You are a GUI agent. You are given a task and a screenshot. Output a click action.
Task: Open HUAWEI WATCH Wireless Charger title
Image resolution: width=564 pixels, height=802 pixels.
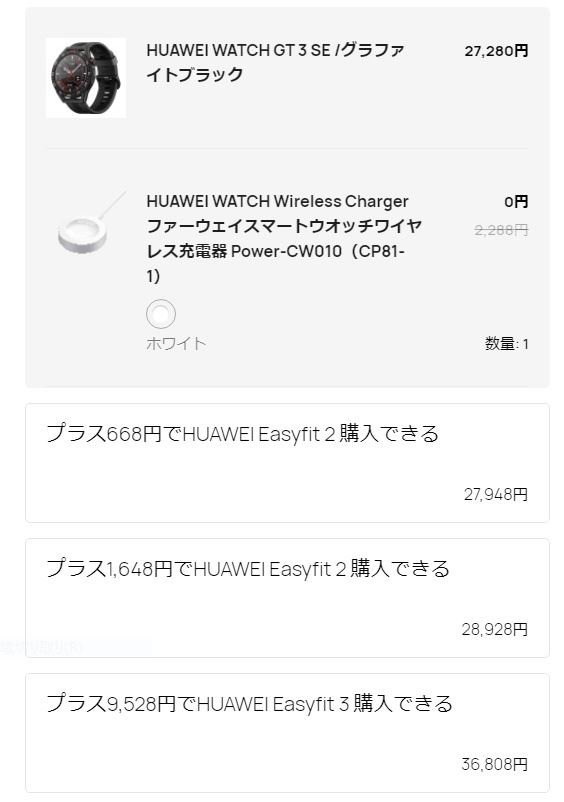277,201
